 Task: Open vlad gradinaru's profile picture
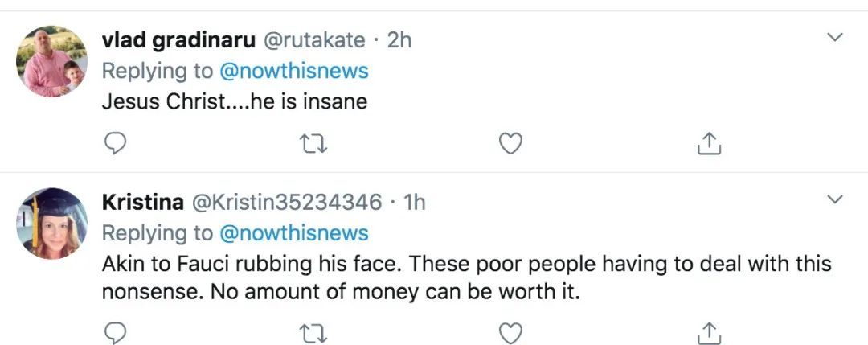(52, 61)
